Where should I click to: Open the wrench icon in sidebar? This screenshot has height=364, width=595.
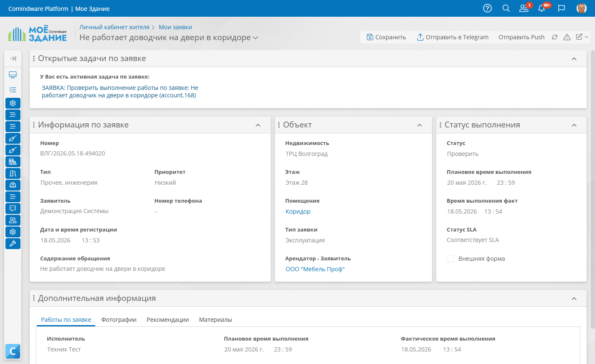[x=13, y=244]
